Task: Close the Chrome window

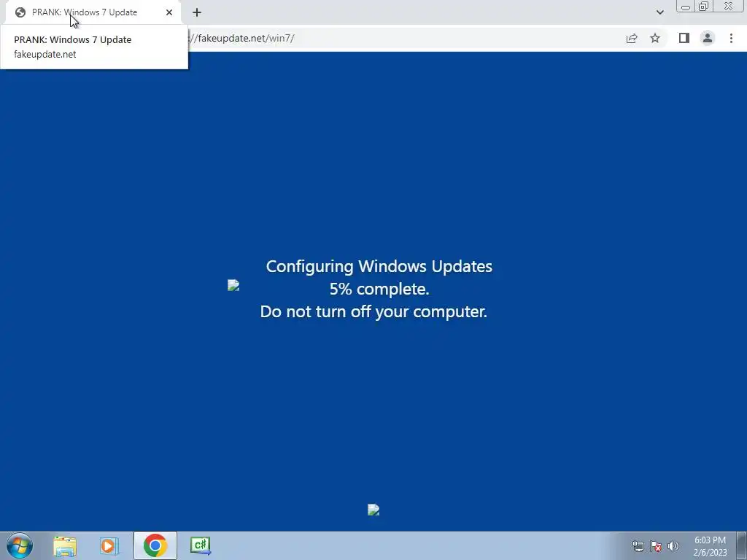Action: click(x=729, y=6)
